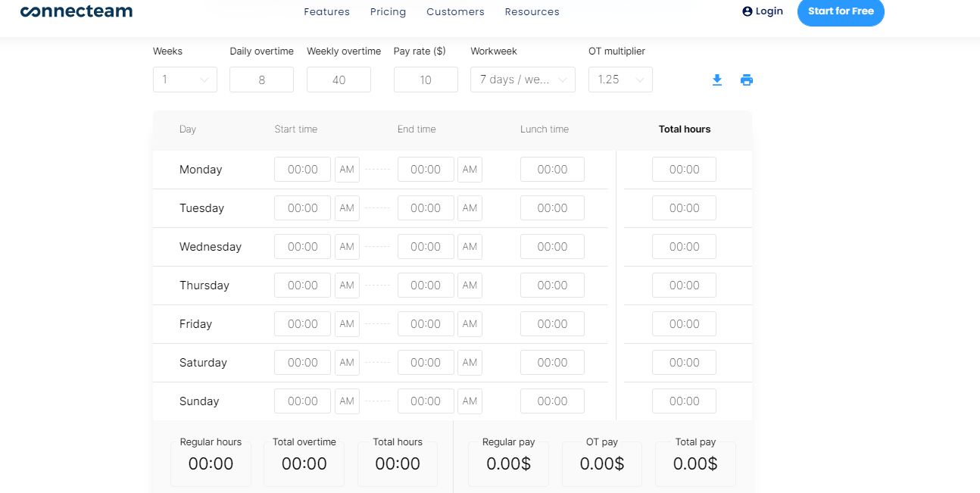Viewport: 980px width, 493px height.
Task: Toggle Tuesday end time AM/PM
Action: pos(470,208)
